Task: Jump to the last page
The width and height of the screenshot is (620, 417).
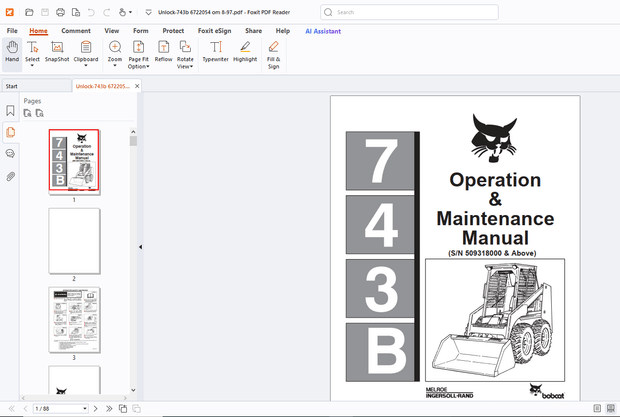Action: (109, 409)
